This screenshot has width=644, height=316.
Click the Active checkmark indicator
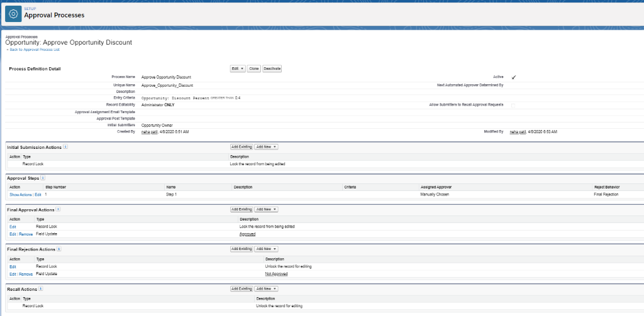514,77
